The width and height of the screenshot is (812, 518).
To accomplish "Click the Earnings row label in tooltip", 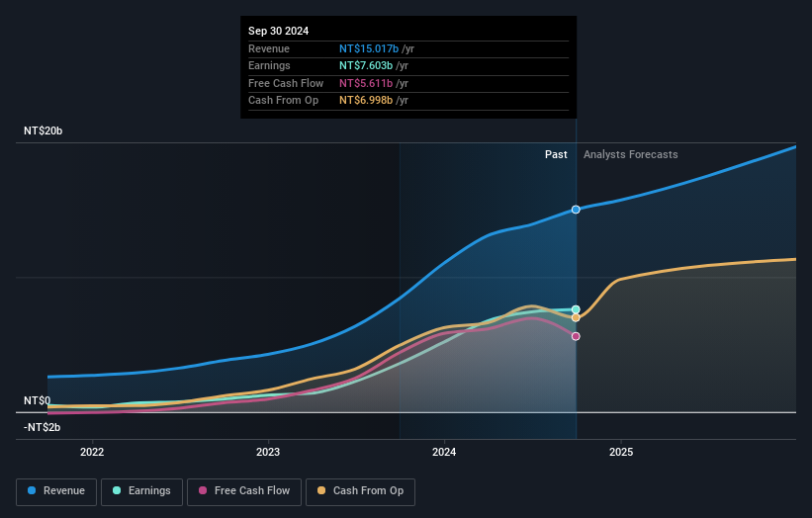I will (x=269, y=65).
